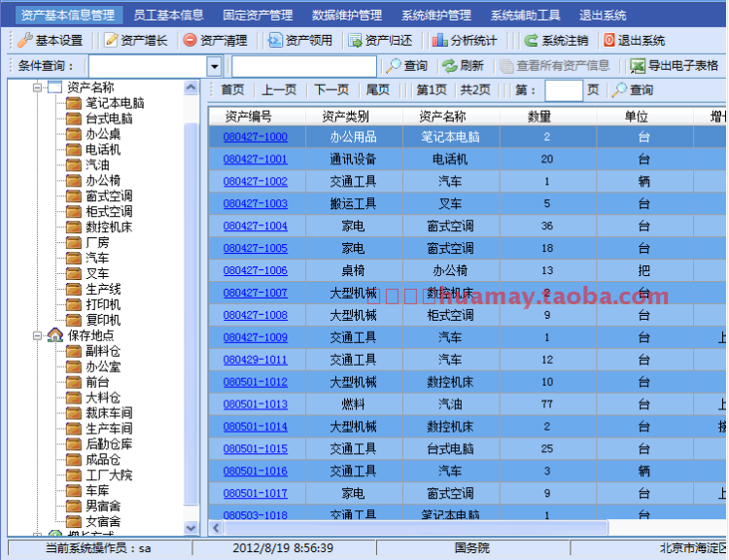The width and height of the screenshot is (729, 560).
Task: Open the 系统辅助工具 menu
Action: point(525,15)
